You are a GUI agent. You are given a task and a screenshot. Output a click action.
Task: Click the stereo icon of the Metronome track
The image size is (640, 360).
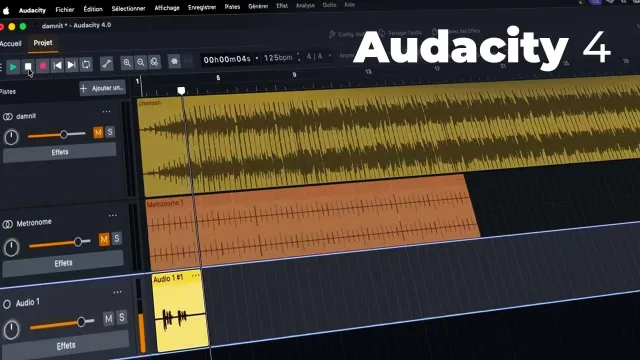tap(7, 224)
